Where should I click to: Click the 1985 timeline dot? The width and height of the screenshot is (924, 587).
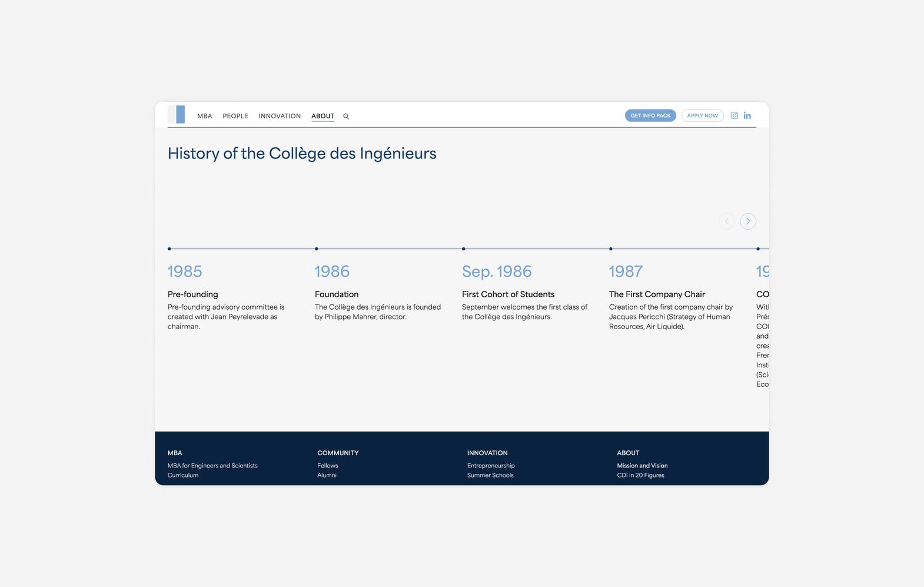[x=169, y=249]
